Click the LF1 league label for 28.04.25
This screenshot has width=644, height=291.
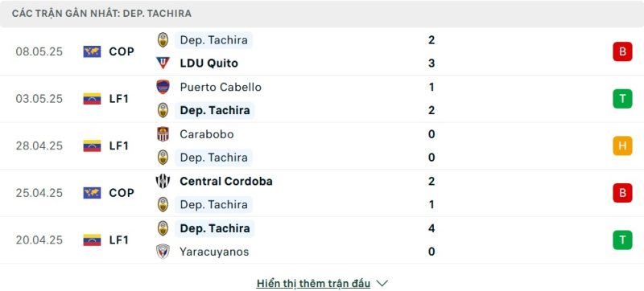119,146
